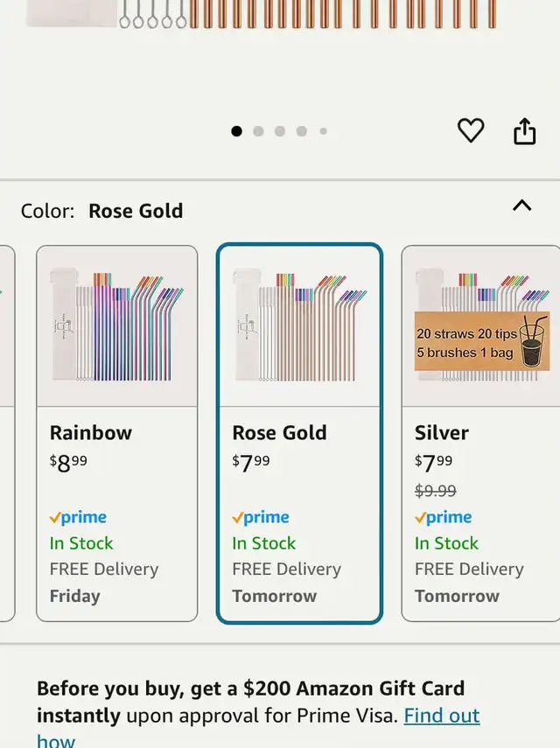
Task: Open the Find out how link
Action: click(441, 716)
